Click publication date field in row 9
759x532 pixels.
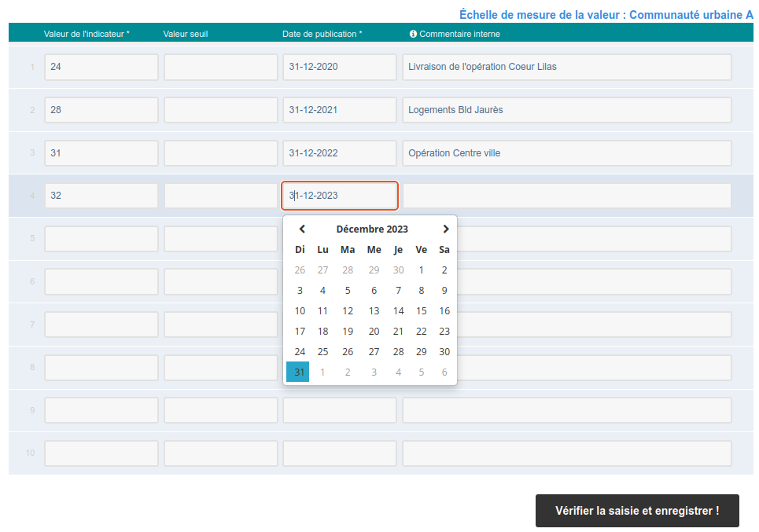coord(339,410)
